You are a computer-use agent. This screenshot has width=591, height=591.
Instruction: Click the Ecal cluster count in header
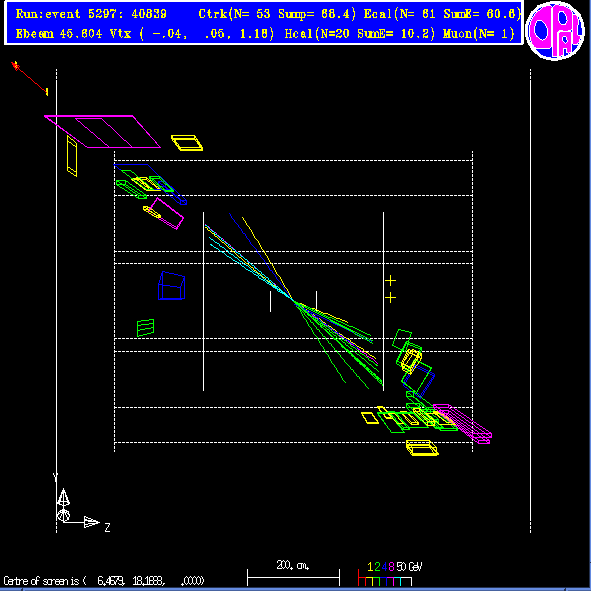400,14
